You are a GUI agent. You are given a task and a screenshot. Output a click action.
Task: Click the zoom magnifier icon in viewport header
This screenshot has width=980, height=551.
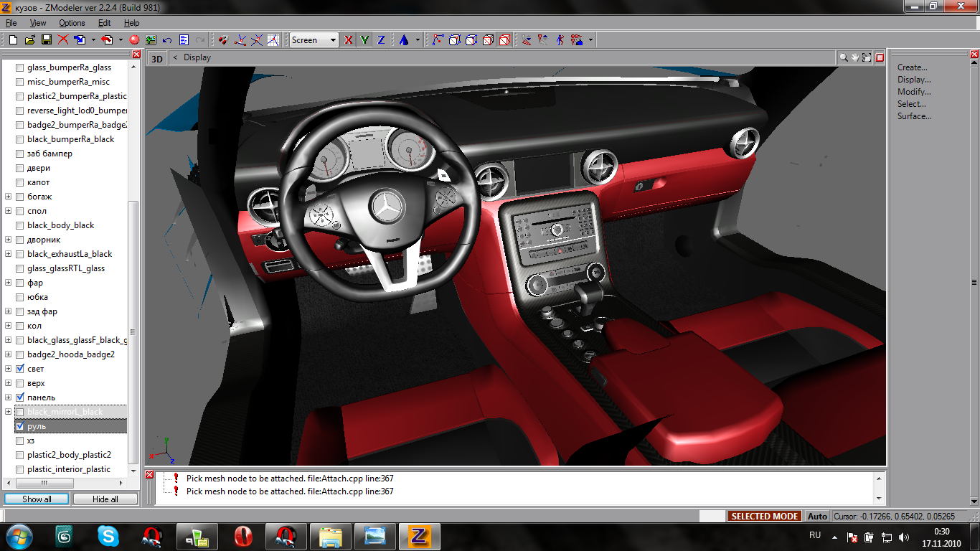click(844, 57)
